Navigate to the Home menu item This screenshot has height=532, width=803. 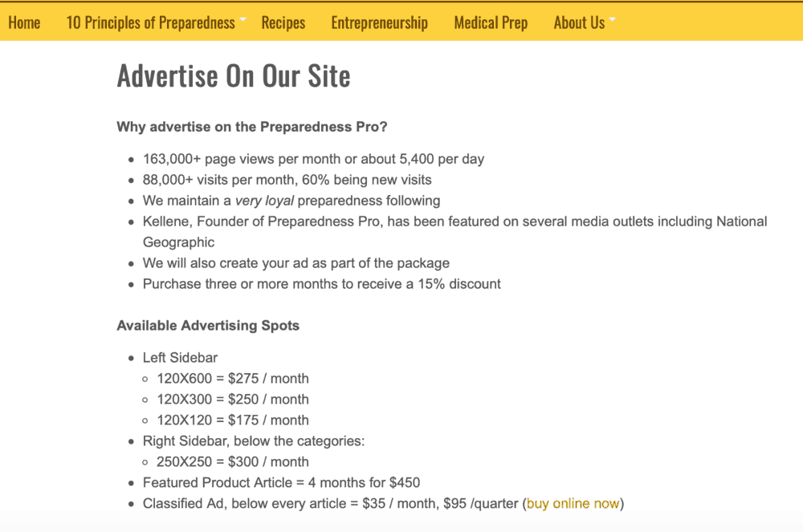24,22
